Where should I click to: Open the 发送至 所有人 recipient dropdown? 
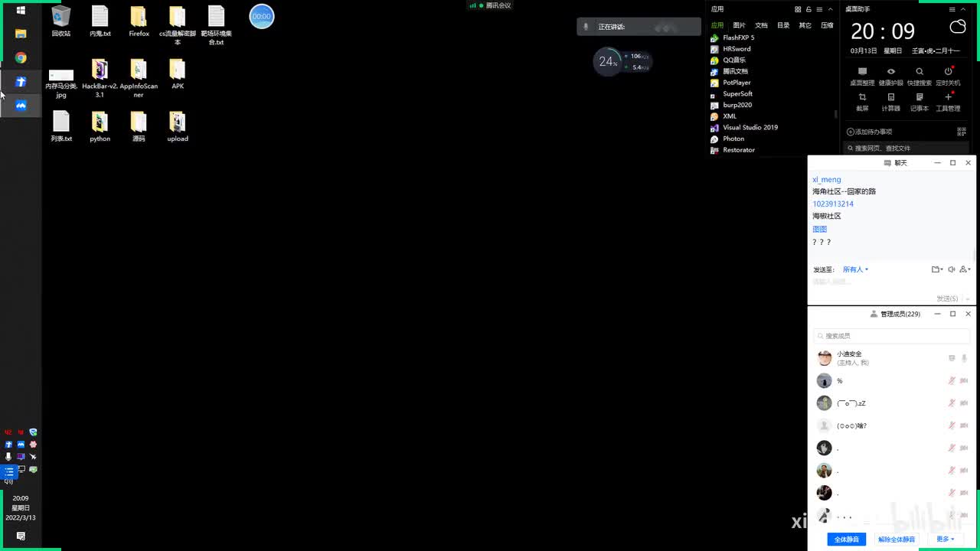[x=855, y=269]
